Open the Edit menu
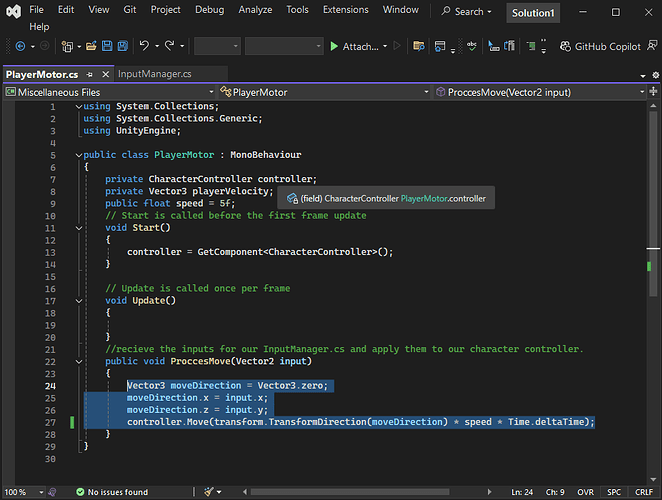Screen dimensions: 662x500 66,10
